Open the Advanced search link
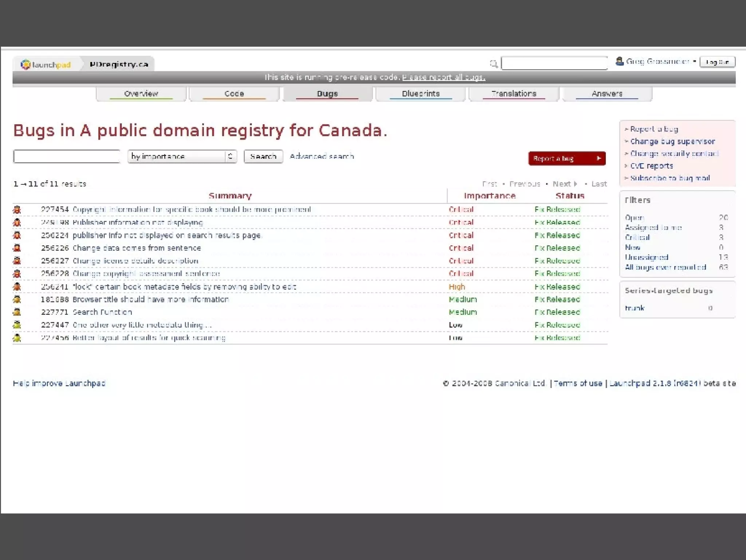This screenshot has height=560, width=746. coord(322,156)
